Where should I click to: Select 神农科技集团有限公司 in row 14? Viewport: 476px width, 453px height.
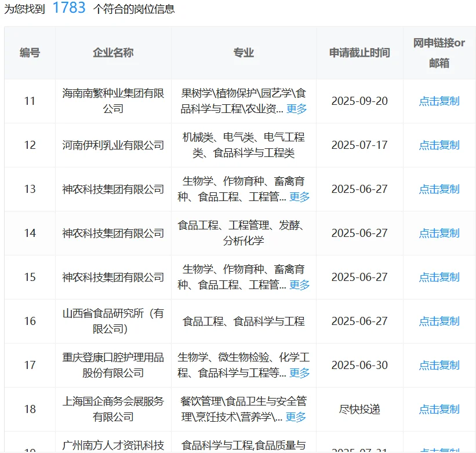tap(113, 233)
